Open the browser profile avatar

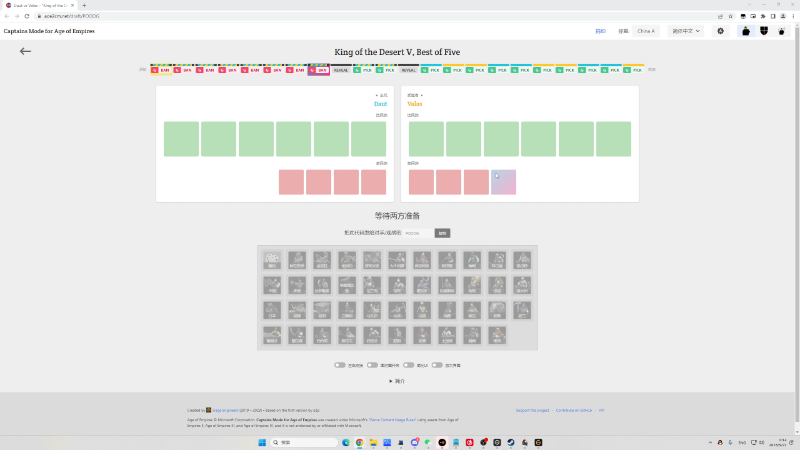783,16
